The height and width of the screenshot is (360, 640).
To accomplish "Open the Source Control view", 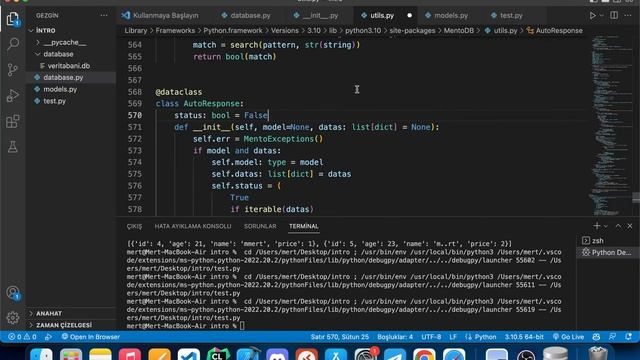I will tap(13, 70).
